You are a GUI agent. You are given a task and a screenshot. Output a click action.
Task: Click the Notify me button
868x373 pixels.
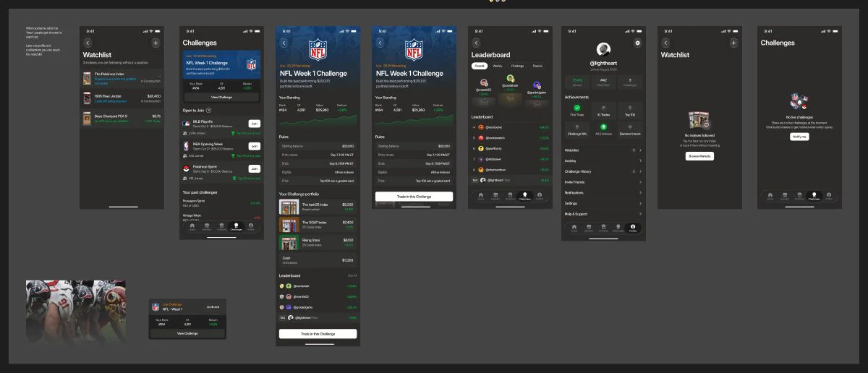(799, 137)
